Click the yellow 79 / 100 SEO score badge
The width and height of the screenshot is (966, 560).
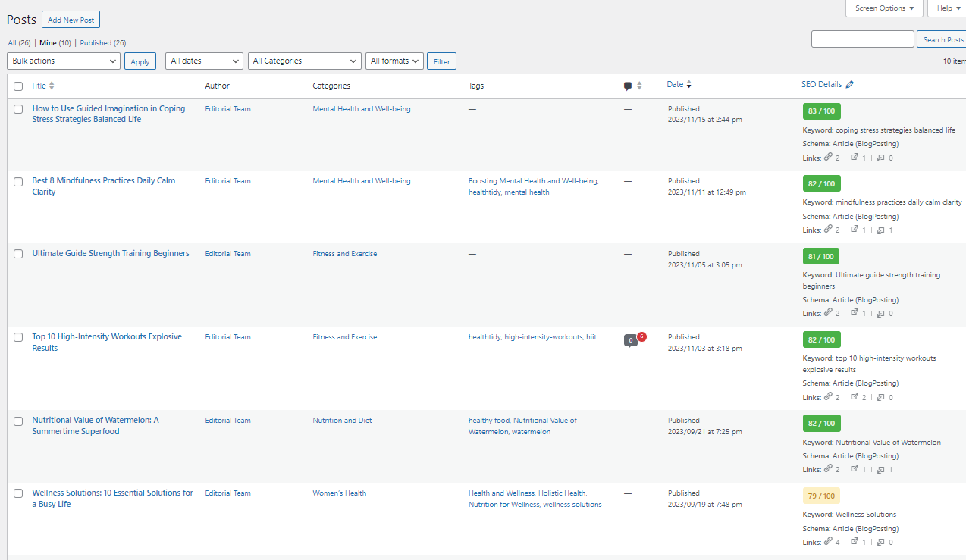(821, 496)
